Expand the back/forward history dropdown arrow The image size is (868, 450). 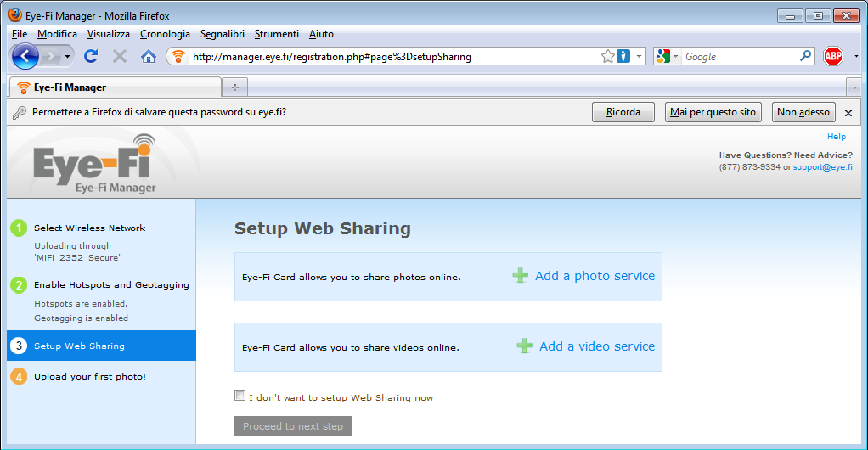(x=67, y=56)
